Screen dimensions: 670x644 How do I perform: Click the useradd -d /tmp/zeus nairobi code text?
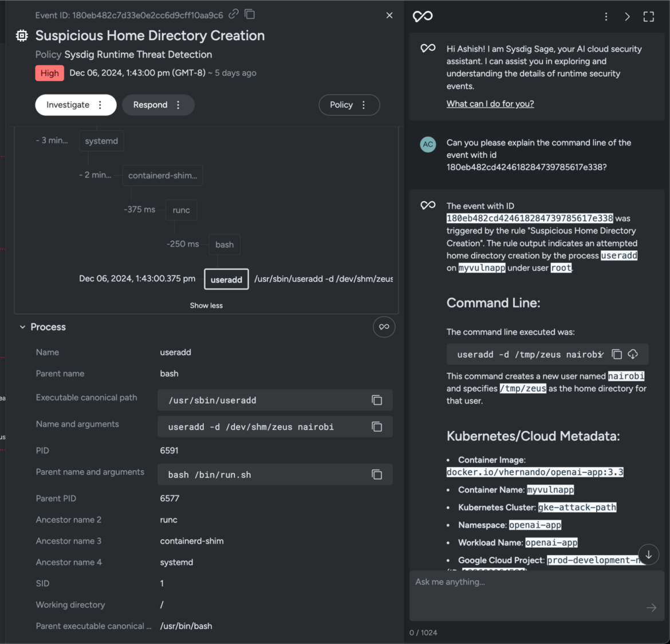click(x=530, y=354)
